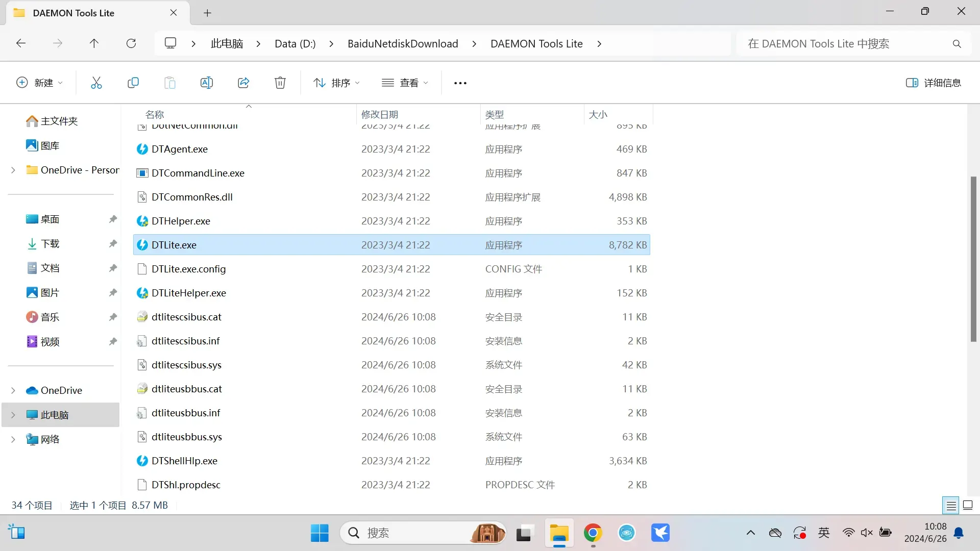This screenshot has width=980, height=551.
Task: Expand chevron after DAEMON Tools Lite breadcrumb
Action: pyautogui.click(x=599, y=44)
